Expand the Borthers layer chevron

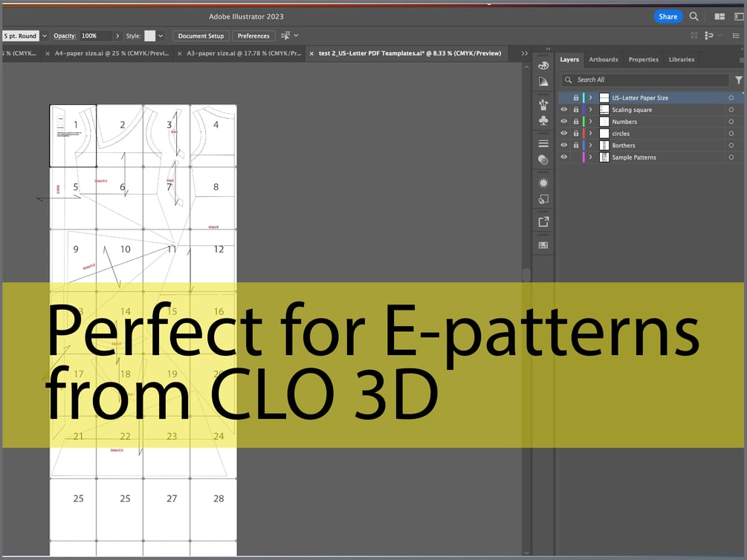click(x=591, y=146)
